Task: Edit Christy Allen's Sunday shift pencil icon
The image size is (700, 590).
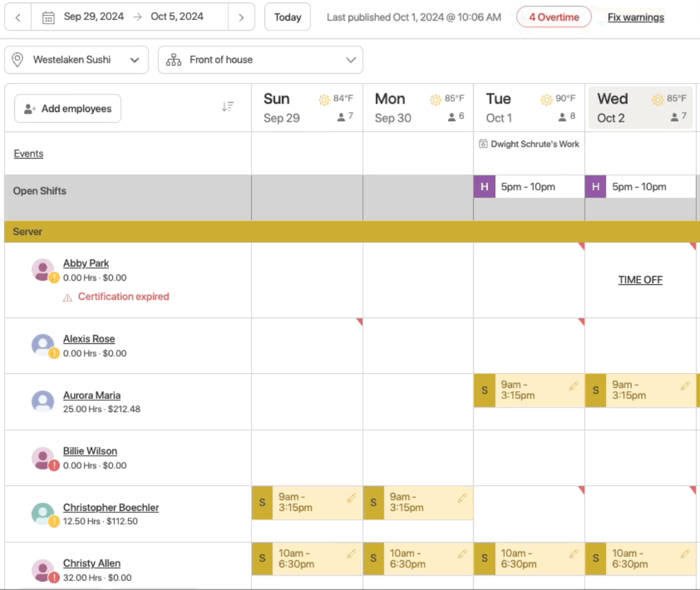Action: tap(351, 554)
